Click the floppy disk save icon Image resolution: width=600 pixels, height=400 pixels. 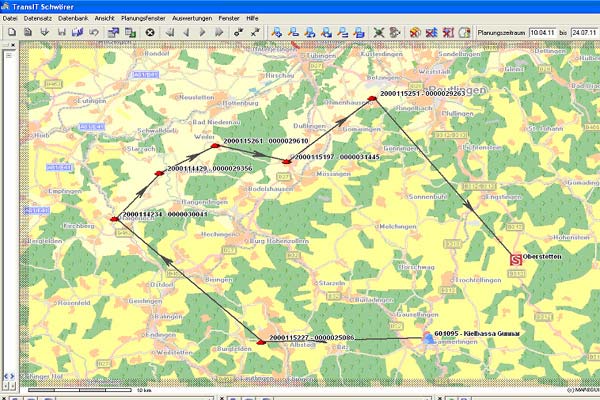(x=61, y=33)
